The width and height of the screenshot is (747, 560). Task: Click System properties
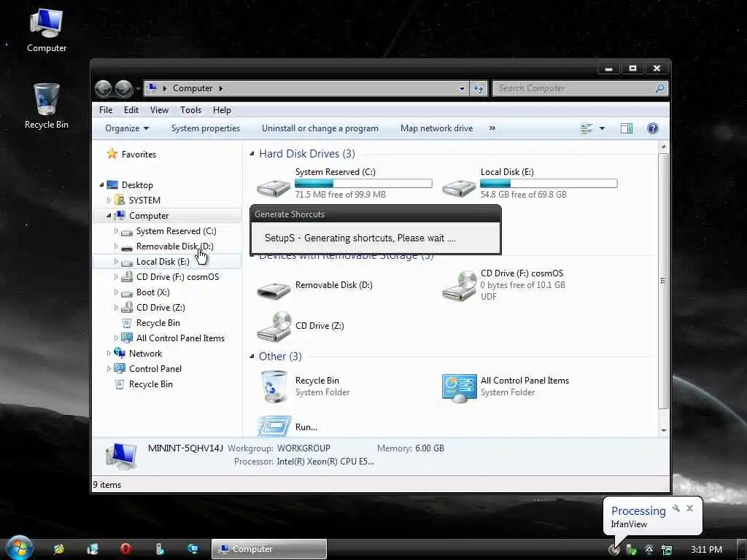coord(205,128)
